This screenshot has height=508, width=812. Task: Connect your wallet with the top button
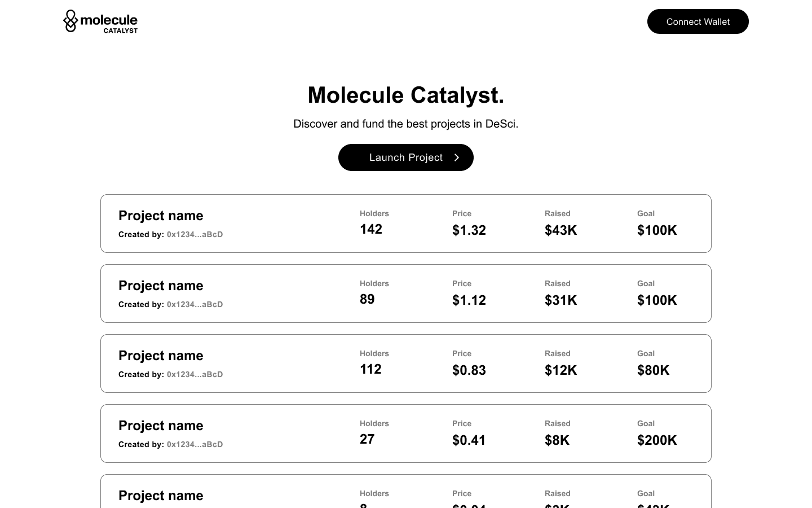[698, 21]
